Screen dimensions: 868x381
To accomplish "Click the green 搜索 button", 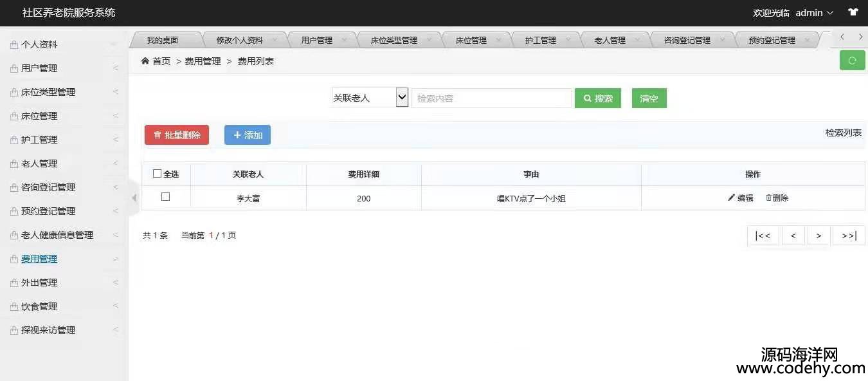I will coord(597,98).
